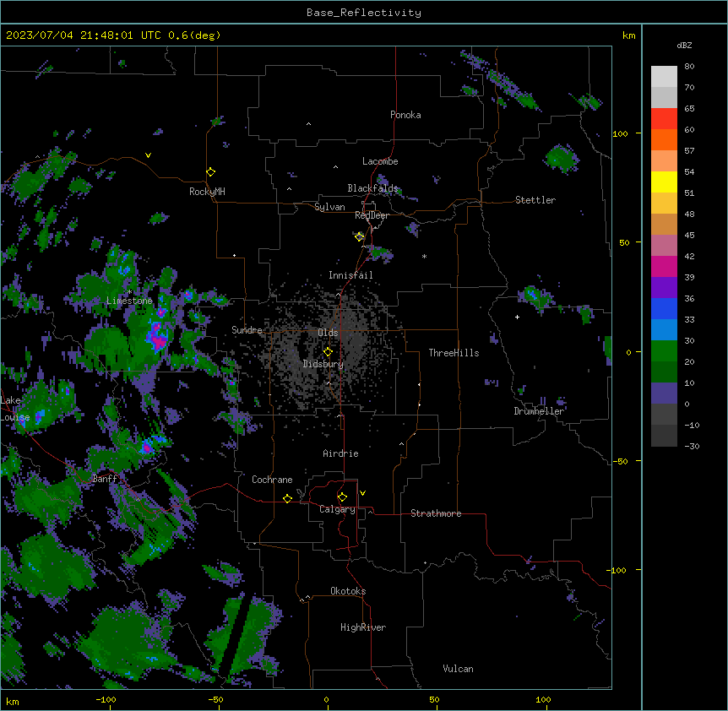The height and width of the screenshot is (711, 728).
Task: Click the HighRiver city label
Action: (x=363, y=627)
